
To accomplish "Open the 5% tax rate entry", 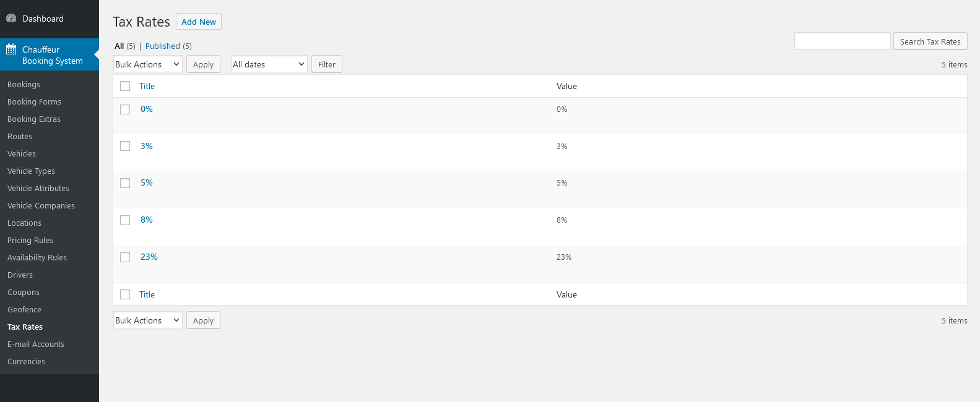I will point(147,183).
